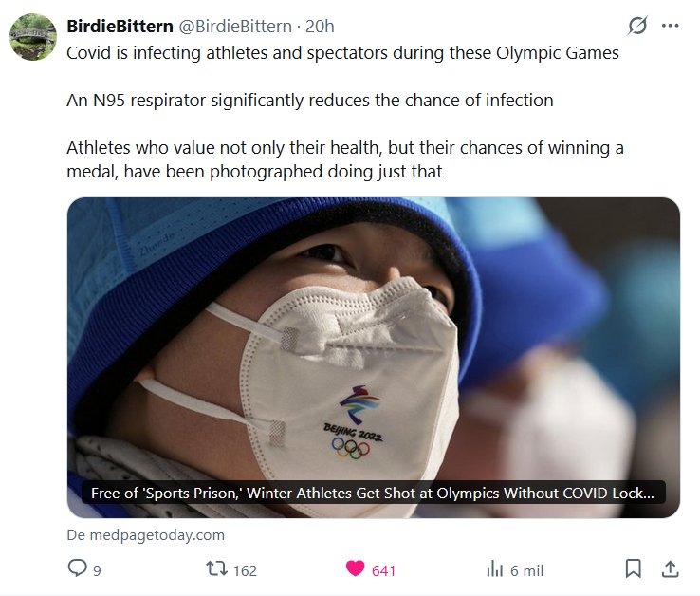The image size is (700, 596).
Task: Click the 641 likes count
Action: pos(383,570)
